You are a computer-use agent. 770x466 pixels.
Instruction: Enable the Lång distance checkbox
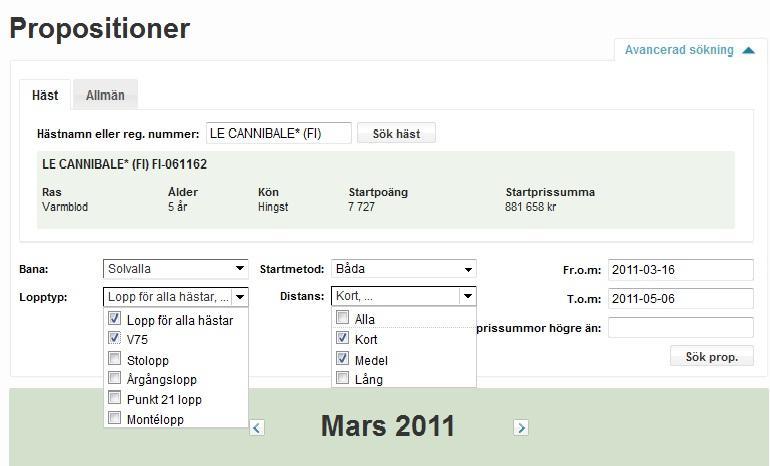(x=343, y=378)
